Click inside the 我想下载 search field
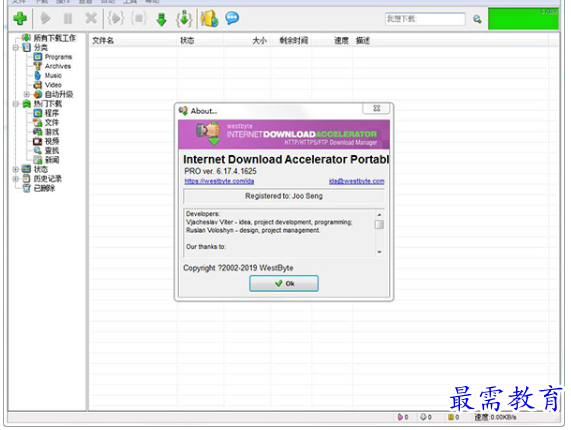571x430 pixels. (x=425, y=19)
